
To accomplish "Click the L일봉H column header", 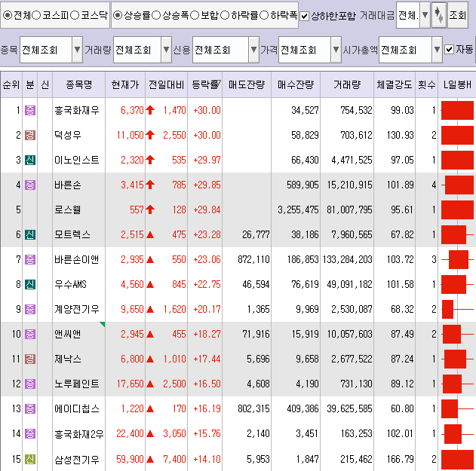I will click(x=457, y=84).
